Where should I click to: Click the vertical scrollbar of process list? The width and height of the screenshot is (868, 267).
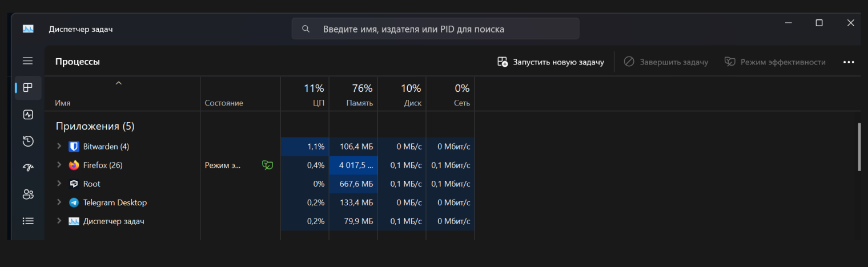859,147
